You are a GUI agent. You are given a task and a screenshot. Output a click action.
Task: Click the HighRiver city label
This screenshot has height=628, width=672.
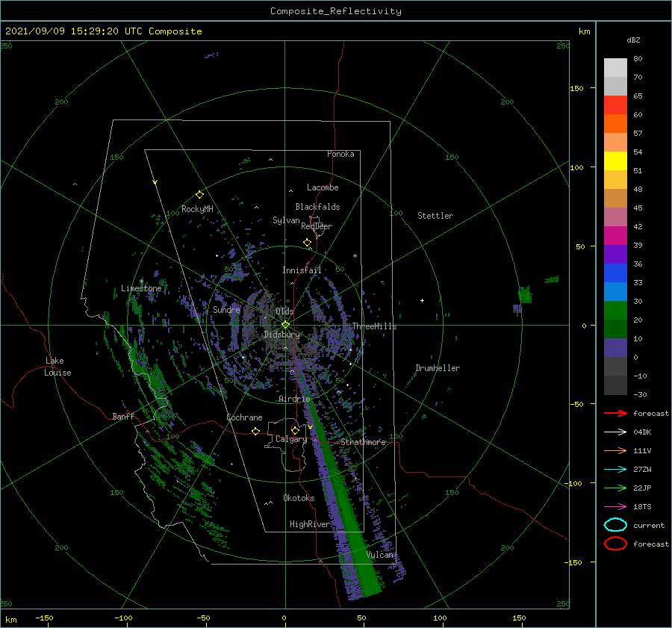(x=310, y=524)
